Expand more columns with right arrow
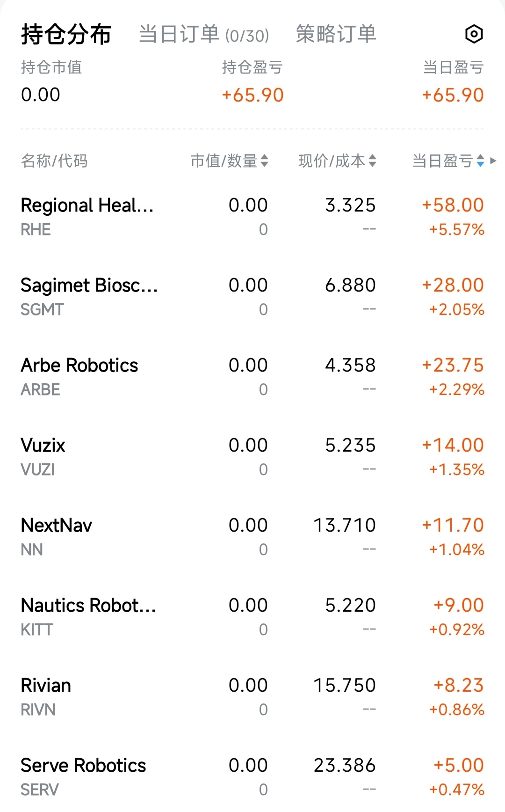The height and width of the screenshot is (812, 505). pos(493,161)
